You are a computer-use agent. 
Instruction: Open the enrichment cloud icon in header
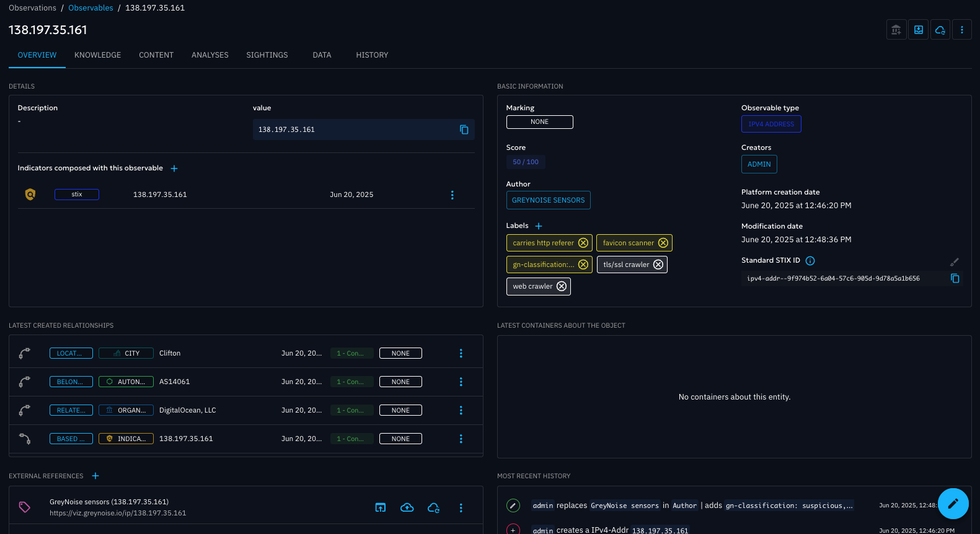coord(940,30)
